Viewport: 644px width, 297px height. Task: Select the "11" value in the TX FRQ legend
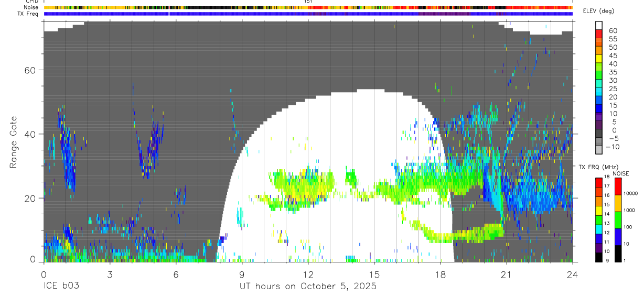pos(606,243)
